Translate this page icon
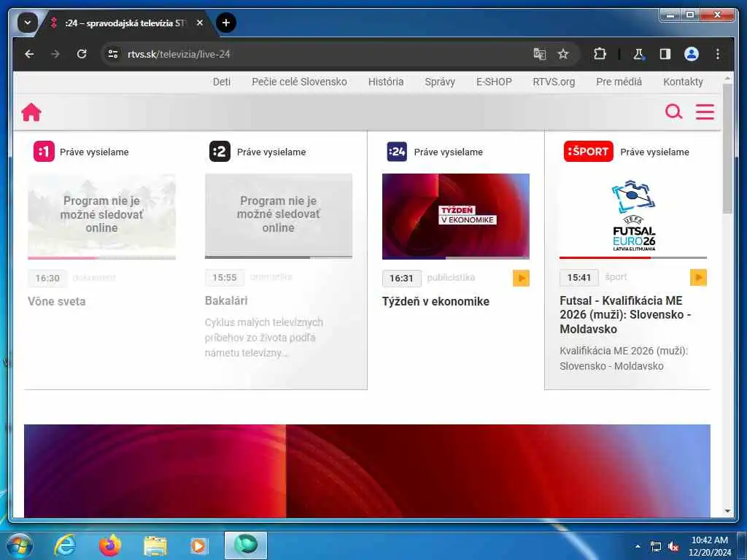The height and width of the screenshot is (560, 747). pyautogui.click(x=539, y=54)
